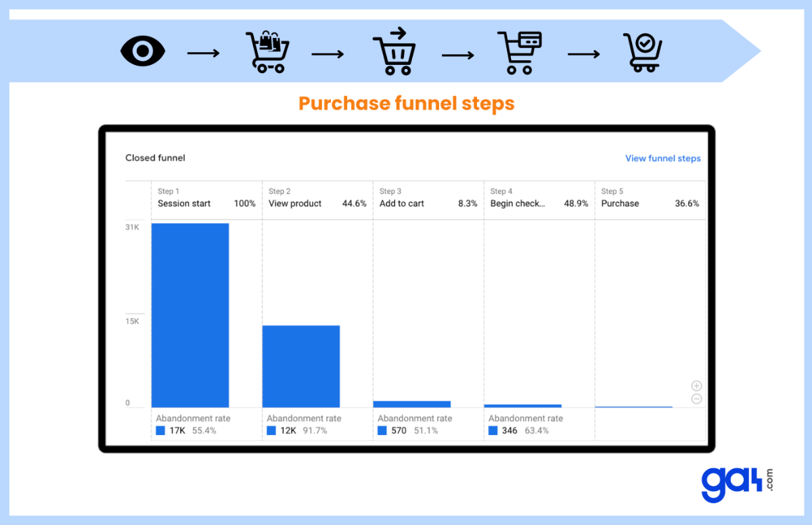The height and width of the screenshot is (525, 812).
Task: Zoom out with the minus icon
Action: [x=696, y=398]
